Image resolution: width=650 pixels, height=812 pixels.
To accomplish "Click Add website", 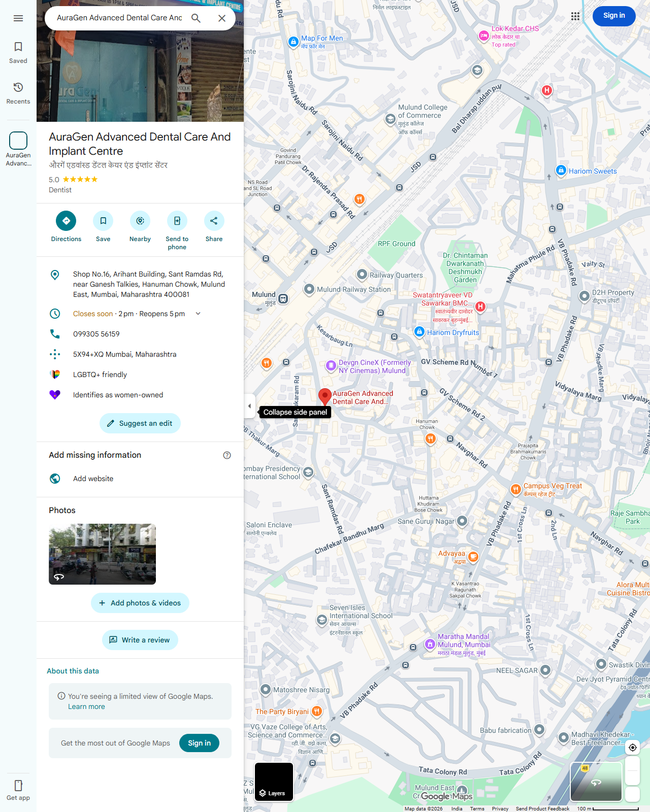I will (140, 479).
